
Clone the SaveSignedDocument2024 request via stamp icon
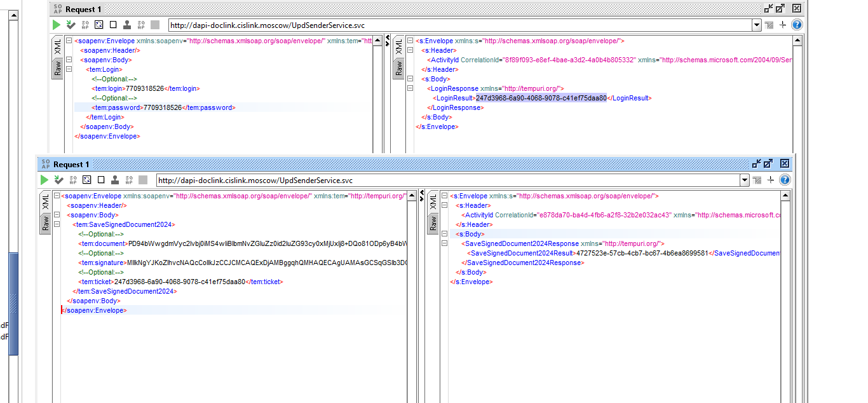[115, 181]
